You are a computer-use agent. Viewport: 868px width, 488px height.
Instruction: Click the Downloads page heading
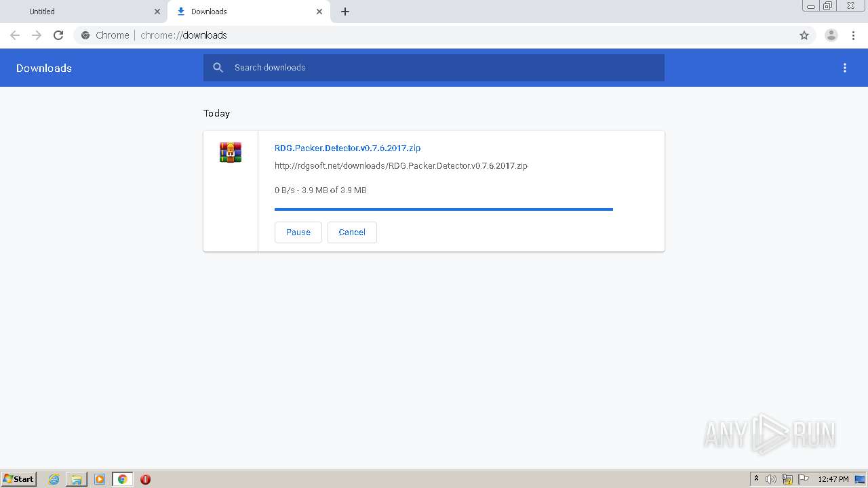click(x=44, y=68)
